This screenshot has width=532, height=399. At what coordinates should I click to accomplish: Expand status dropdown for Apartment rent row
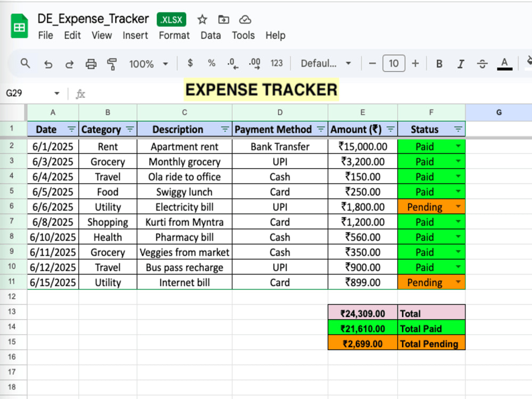(x=458, y=146)
